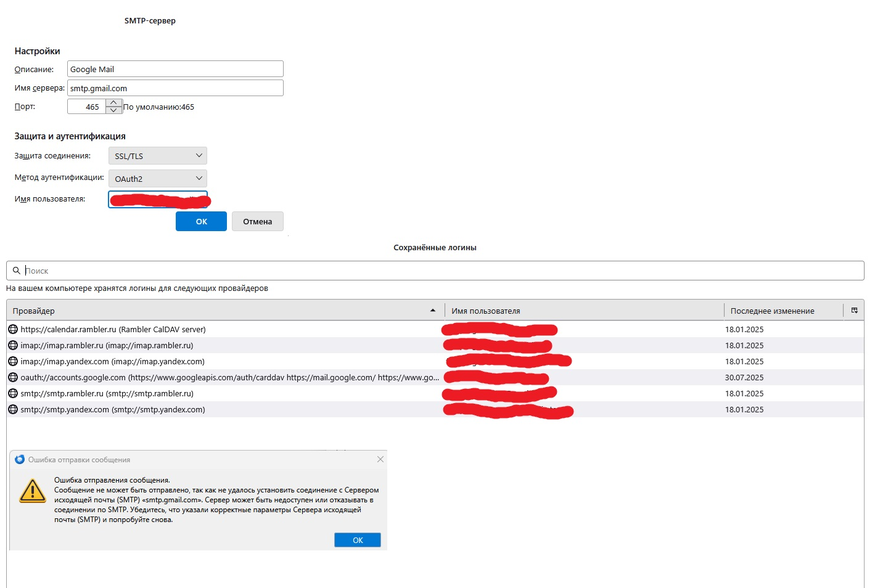Click the search magnifier icon in logins
Viewport: 875px width, 588px height.
pyautogui.click(x=17, y=271)
